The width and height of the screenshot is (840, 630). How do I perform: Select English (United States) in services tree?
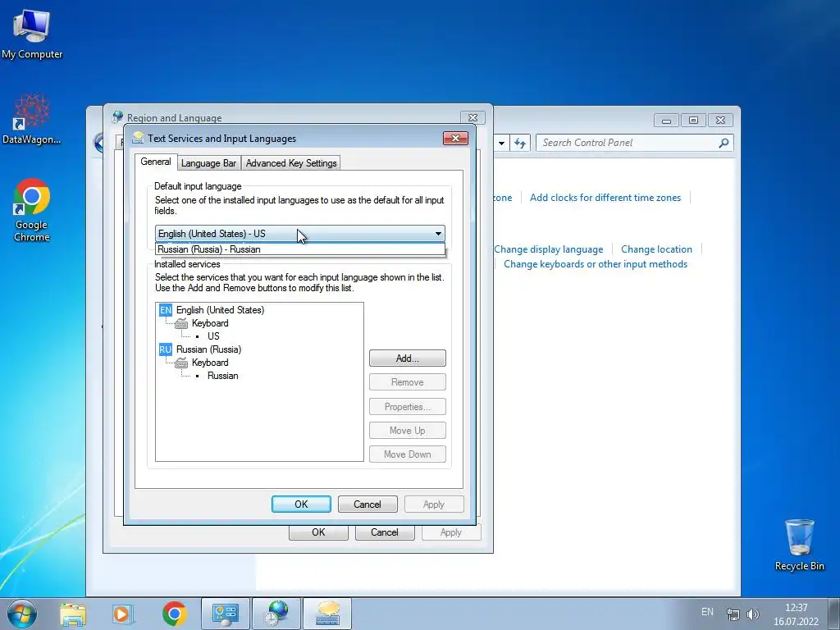click(220, 309)
